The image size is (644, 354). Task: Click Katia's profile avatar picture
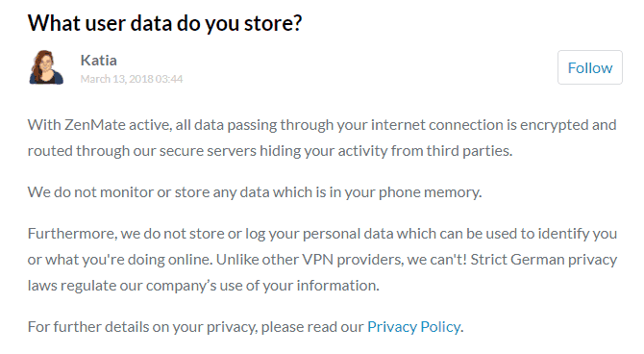tap(46, 67)
